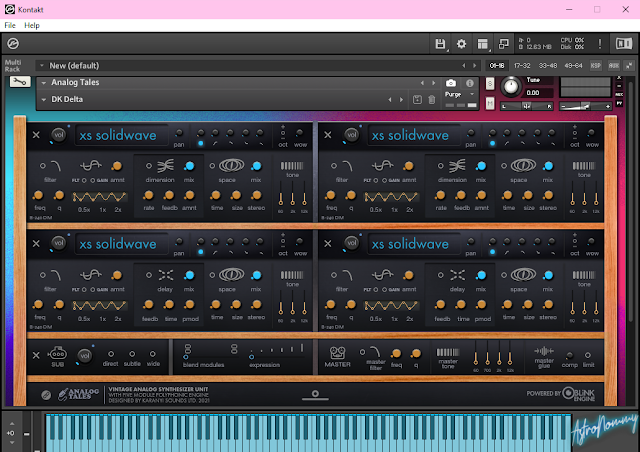Viewport: 640px width, 452px height.
Task: Open Options via the gear icon
Action: coord(461,44)
